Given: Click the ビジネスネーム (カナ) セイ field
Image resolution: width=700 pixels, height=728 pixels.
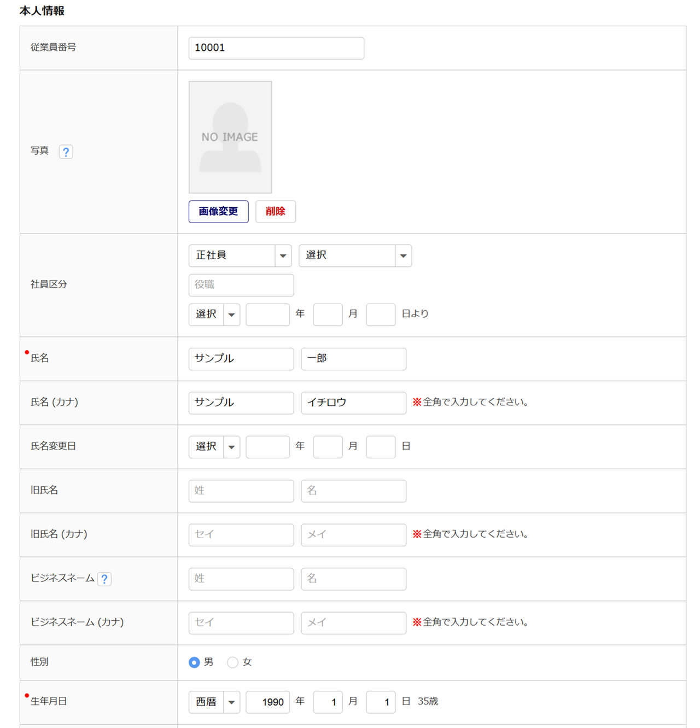Looking at the screenshot, I should tap(241, 623).
